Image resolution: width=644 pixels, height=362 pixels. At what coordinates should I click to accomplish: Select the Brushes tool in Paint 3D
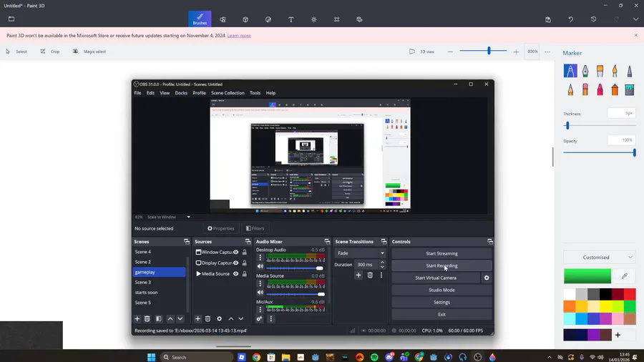[x=200, y=19]
